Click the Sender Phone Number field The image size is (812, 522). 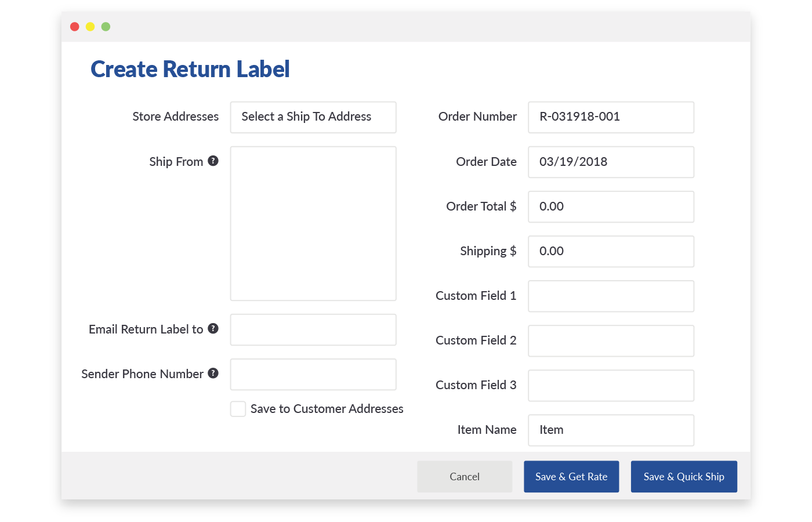coord(313,374)
